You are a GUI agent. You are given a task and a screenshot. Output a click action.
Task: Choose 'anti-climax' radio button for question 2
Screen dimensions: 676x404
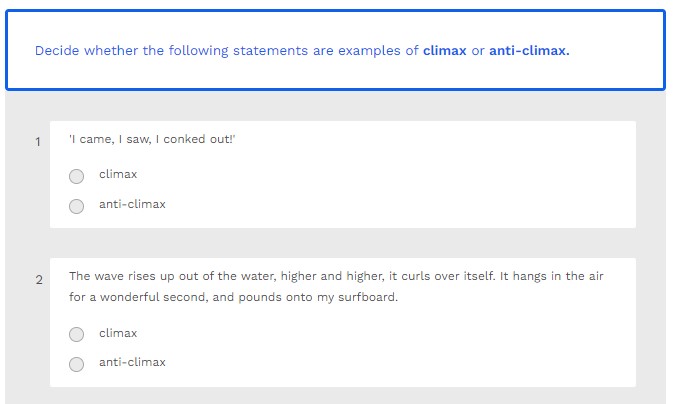click(x=77, y=364)
